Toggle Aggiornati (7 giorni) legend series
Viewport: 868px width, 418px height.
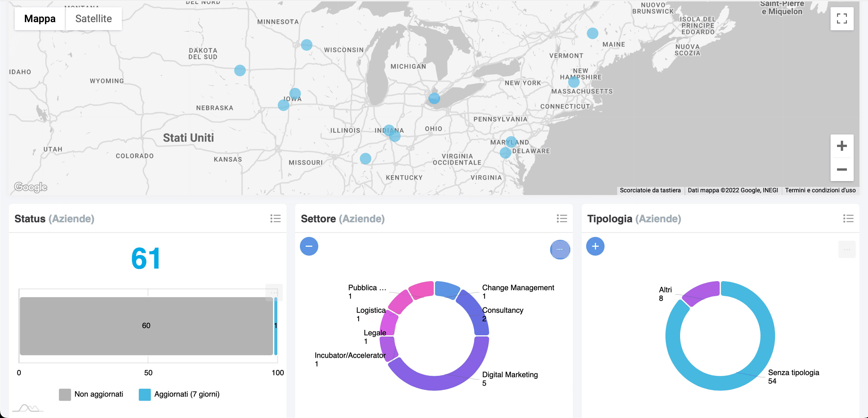(179, 394)
